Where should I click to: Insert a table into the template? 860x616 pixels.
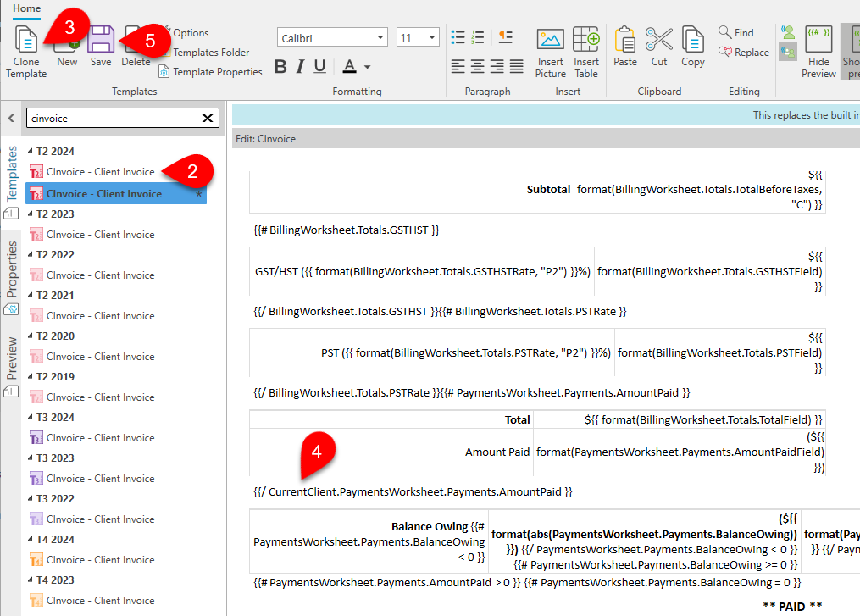tap(585, 53)
